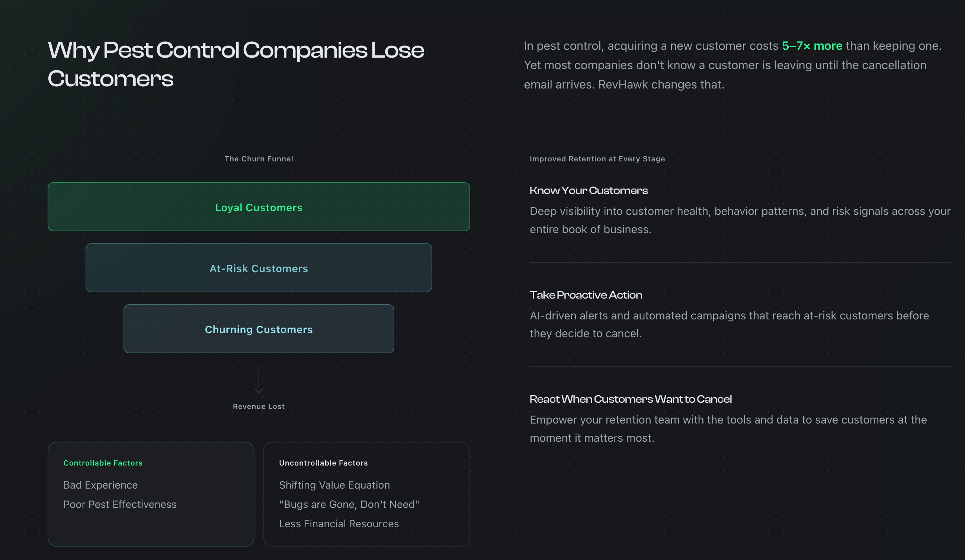Click The Churn Funnel caption
Viewport: 965px width, 560px height.
coord(259,159)
